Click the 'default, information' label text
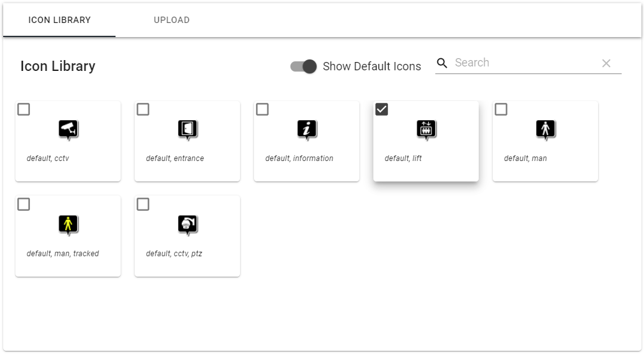644x354 pixels. 299,158
